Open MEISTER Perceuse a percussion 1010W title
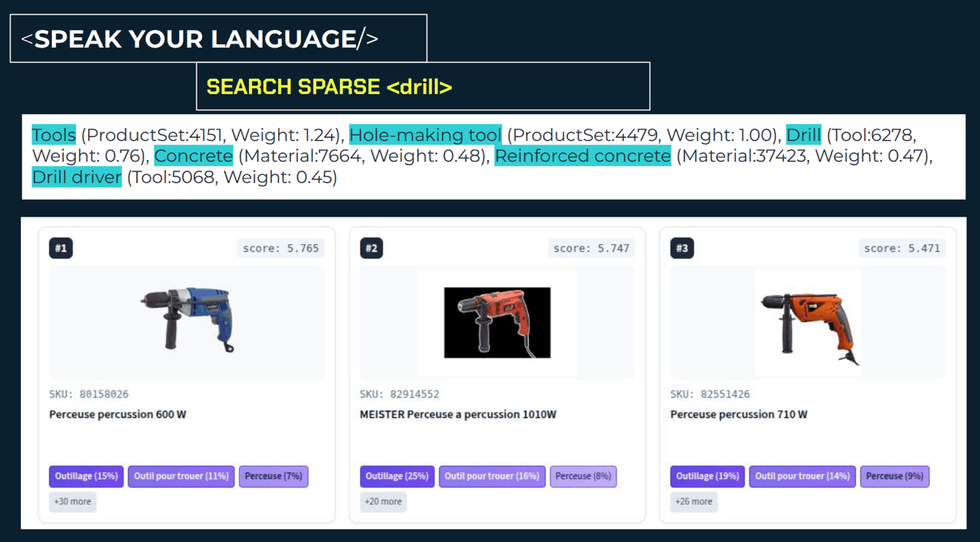 pos(458,414)
